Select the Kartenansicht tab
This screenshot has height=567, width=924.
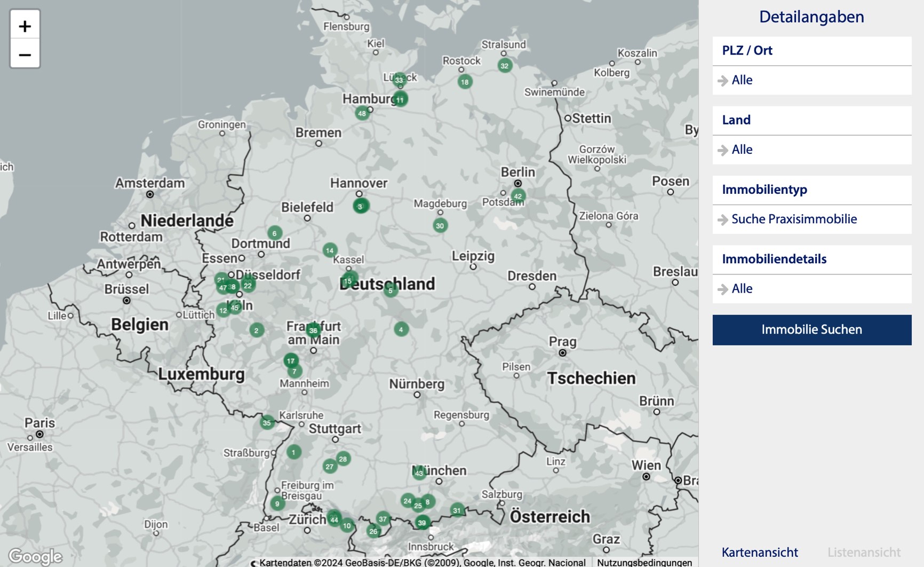pyautogui.click(x=760, y=552)
